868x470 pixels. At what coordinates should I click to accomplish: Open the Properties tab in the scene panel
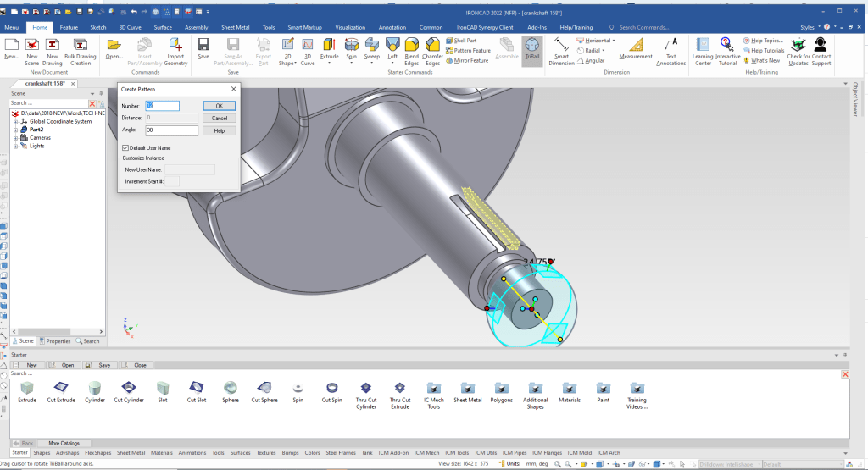coord(54,341)
